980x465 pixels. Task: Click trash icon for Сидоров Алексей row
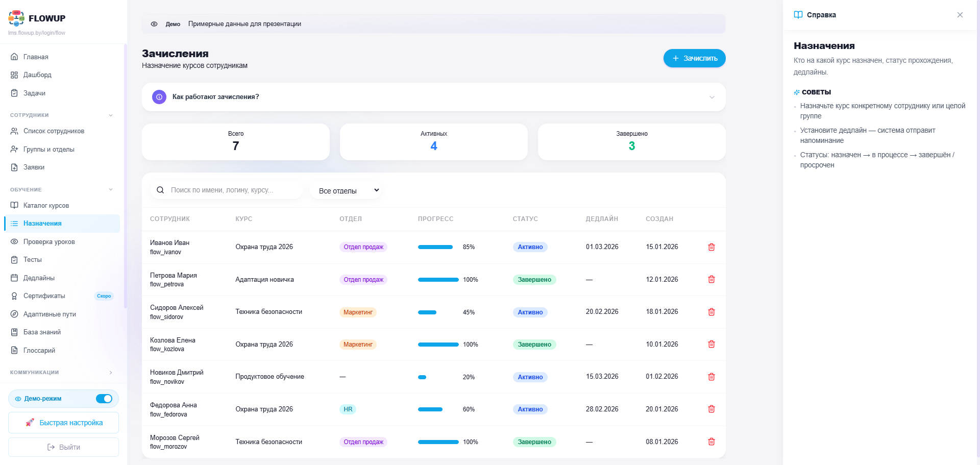(711, 312)
